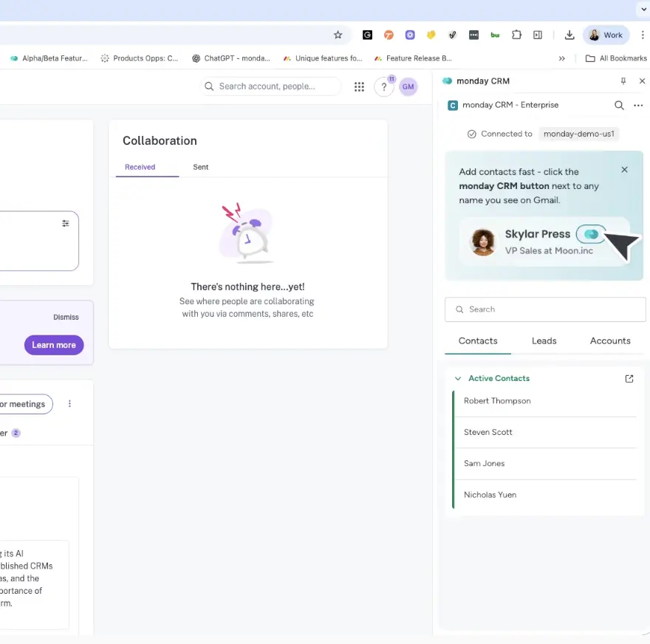The width and height of the screenshot is (650, 644).
Task: Click the Learn more button
Action: tap(54, 345)
